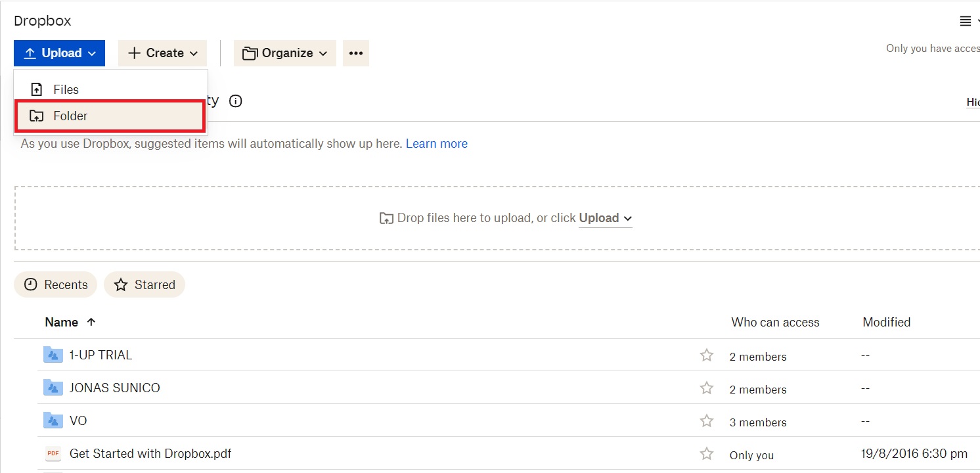
Task: Click the view layout list icon
Action: click(x=966, y=21)
